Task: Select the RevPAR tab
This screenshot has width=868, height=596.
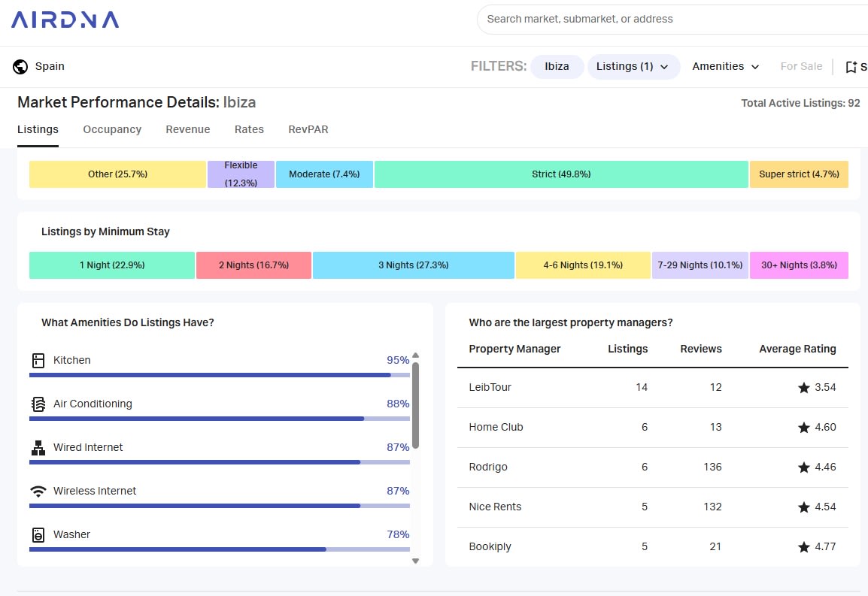Action: point(308,129)
